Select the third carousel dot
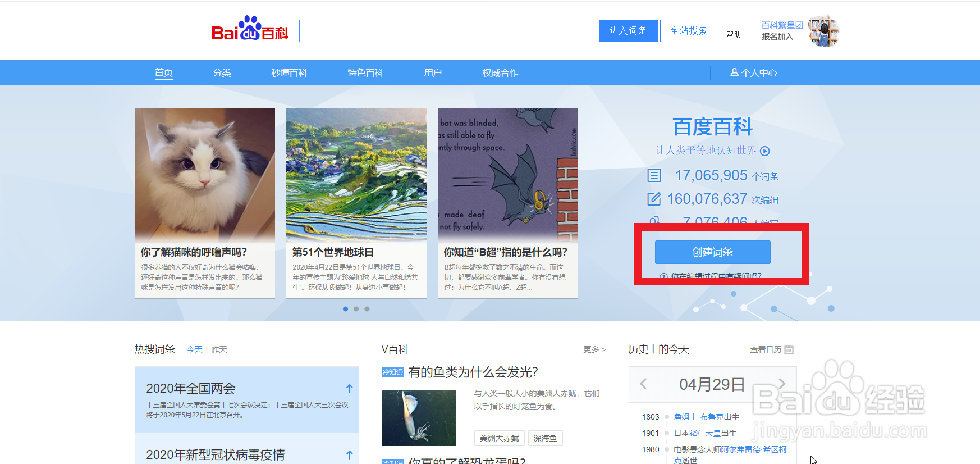980x464 pixels. (x=367, y=309)
